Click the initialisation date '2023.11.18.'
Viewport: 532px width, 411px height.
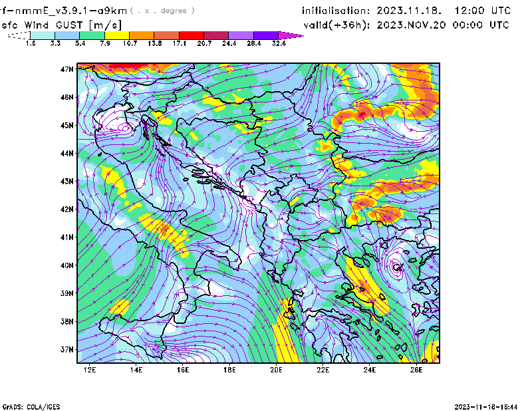(409, 11)
